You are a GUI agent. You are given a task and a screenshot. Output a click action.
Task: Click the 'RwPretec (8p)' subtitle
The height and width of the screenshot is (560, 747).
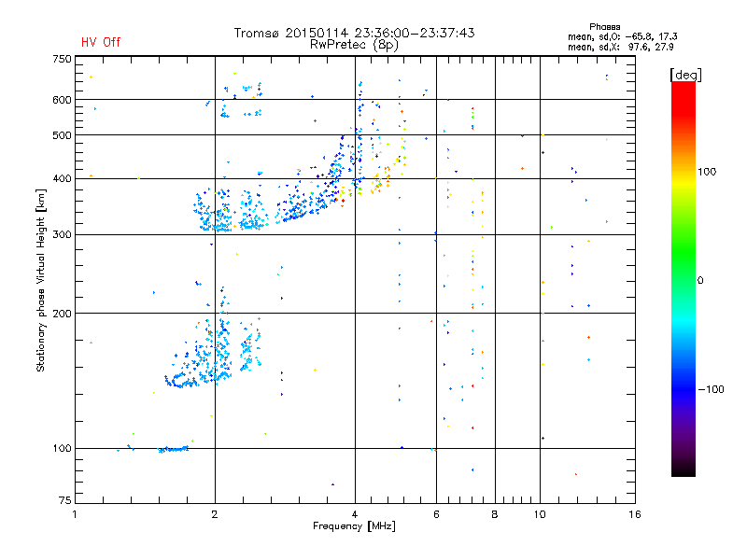click(x=354, y=45)
